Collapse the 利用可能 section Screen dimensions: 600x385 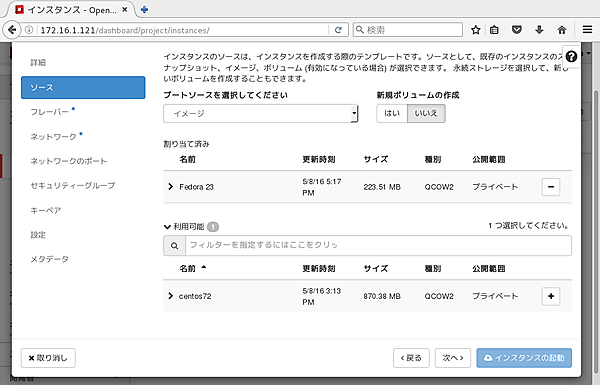point(167,227)
